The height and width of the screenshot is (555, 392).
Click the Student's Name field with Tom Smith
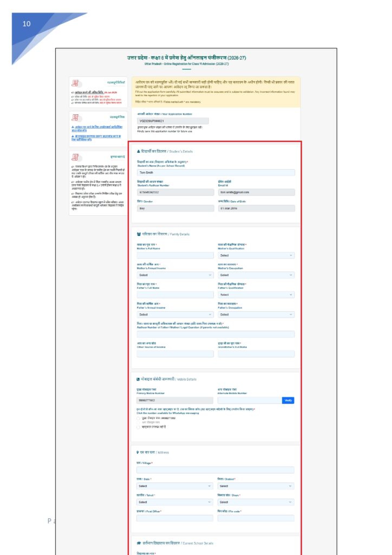[216, 172]
